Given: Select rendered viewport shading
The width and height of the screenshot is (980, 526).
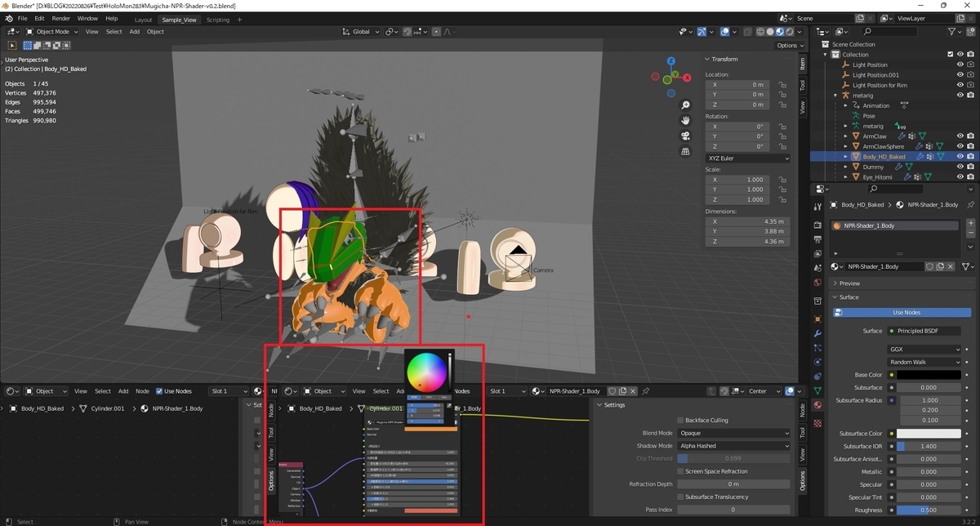Looking at the screenshot, I should click(791, 32).
